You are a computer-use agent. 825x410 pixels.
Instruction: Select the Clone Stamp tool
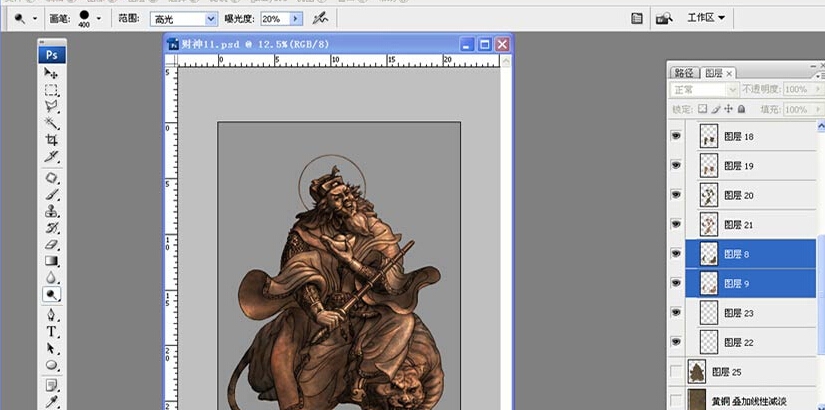51,212
